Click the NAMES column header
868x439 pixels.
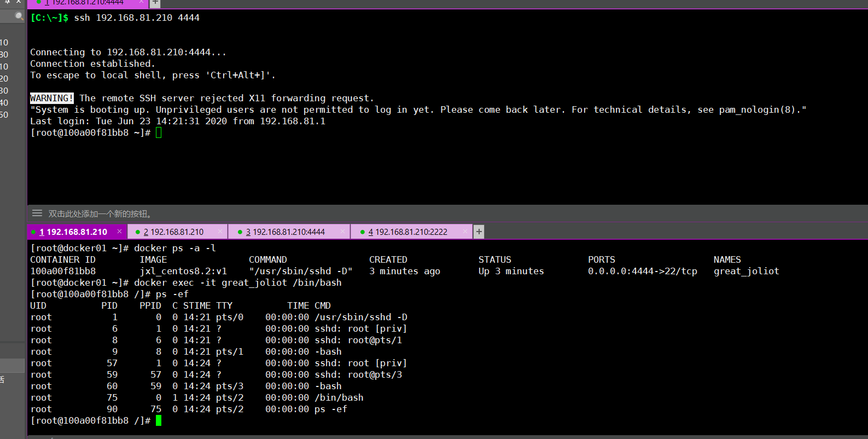727,259
